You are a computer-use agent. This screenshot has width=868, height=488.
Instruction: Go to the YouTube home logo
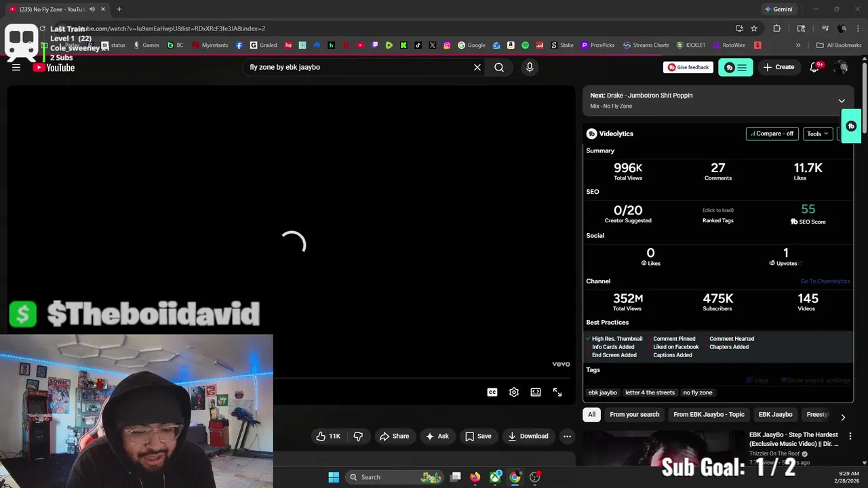[54, 67]
